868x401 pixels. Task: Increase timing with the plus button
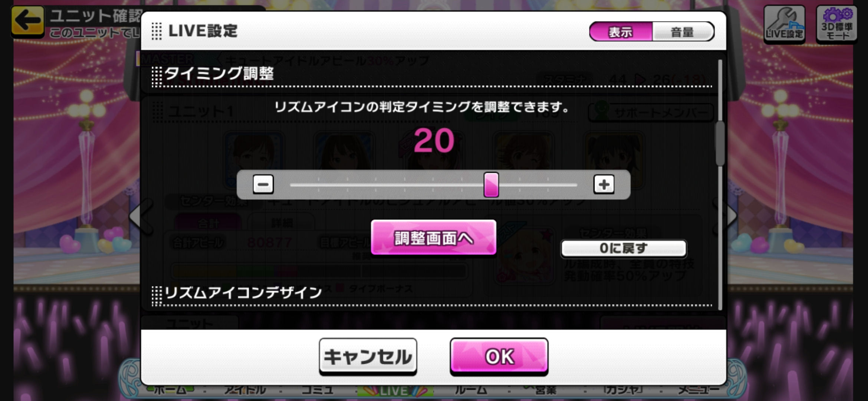point(604,184)
